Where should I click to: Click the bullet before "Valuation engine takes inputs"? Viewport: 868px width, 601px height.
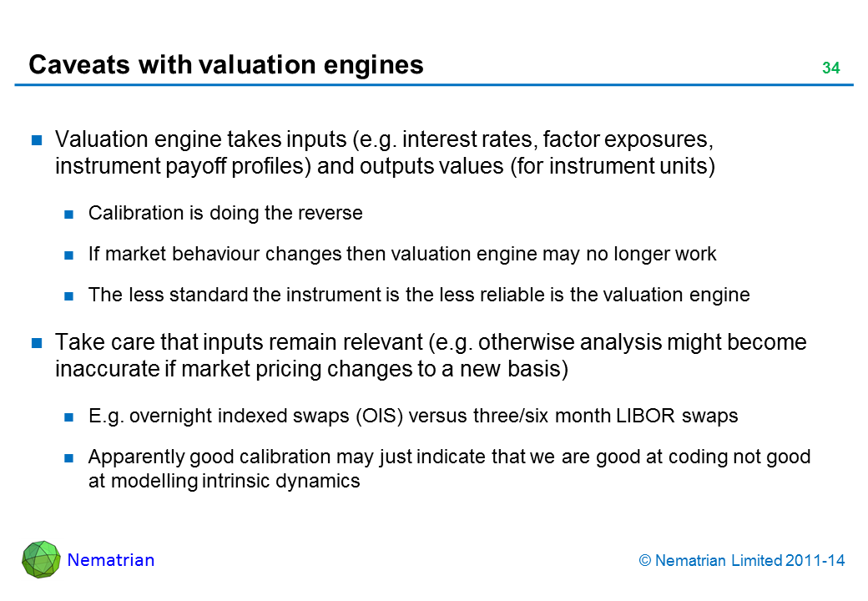pyautogui.click(x=38, y=139)
